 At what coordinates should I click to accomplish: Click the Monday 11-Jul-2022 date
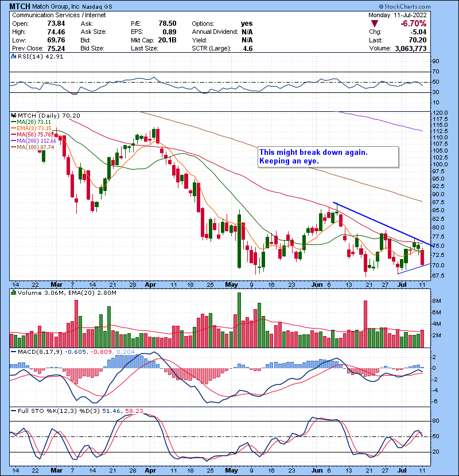tap(398, 15)
